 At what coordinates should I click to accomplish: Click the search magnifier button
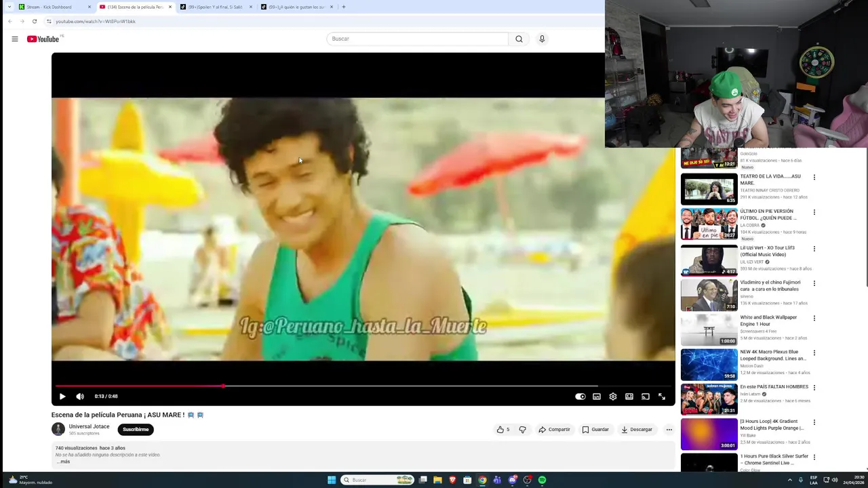[x=519, y=39]
